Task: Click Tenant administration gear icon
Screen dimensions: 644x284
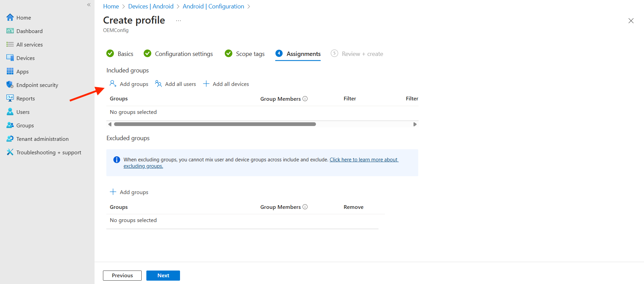Action: click(x=10, y=139)
